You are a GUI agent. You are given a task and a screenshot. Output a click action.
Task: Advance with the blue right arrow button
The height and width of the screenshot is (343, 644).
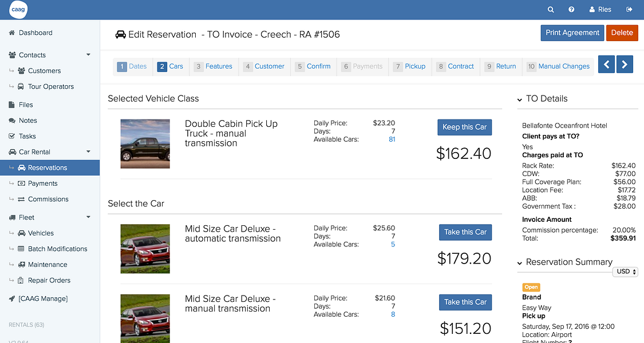click(625, 64)
